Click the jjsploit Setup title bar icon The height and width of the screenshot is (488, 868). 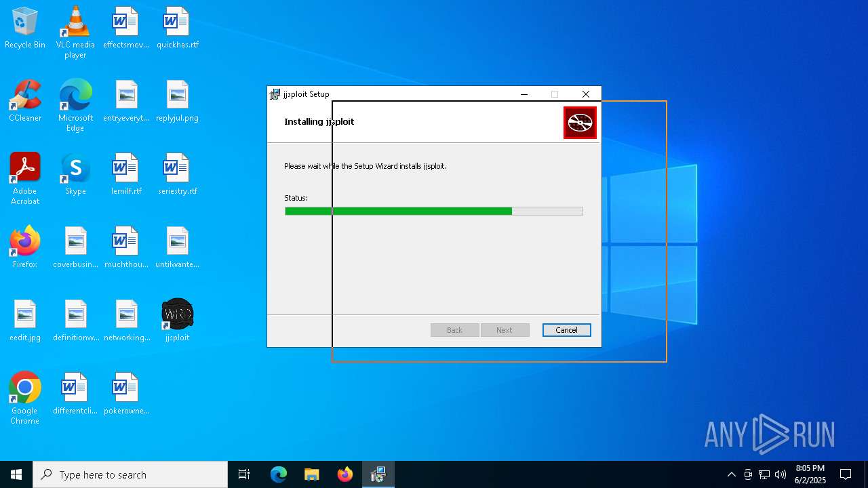pyautogui.click(x=275, y=94)
